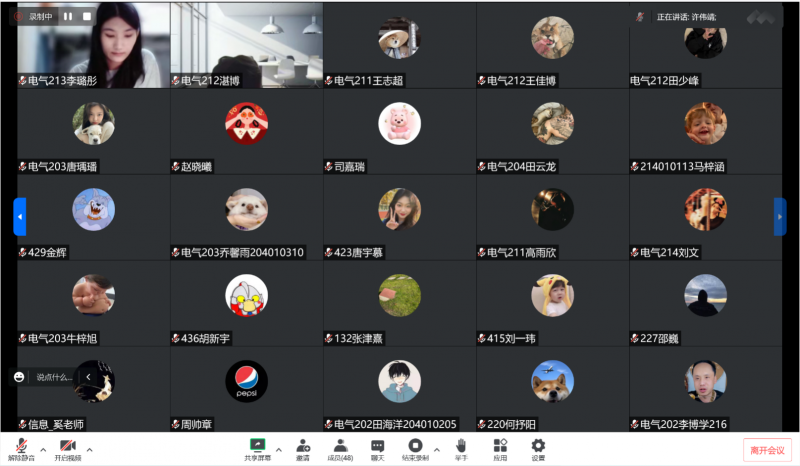Go to next page of participants
The width and height of the screenshot is (800, 466).
pyautogui.click(x=780, y=217)
